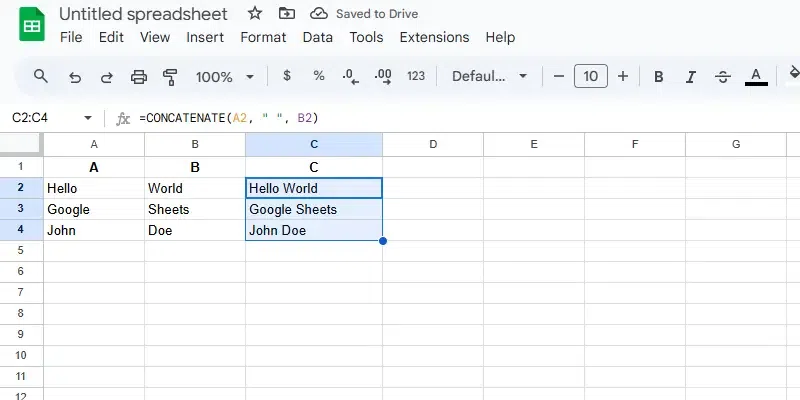Image resolution: width=800 pixels, height=400 pixels.
Task: Click the 123 more formats button
Action: (416, 76)
